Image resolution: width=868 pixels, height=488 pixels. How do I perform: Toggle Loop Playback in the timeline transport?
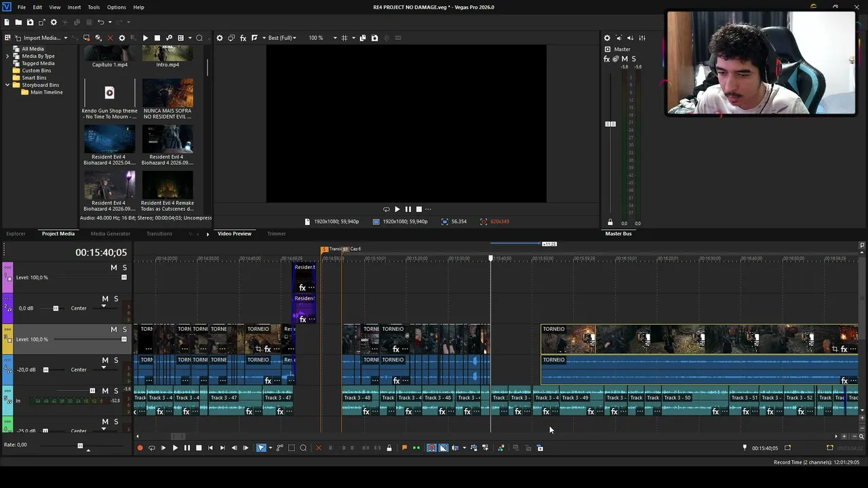click(x=151, y=448)
